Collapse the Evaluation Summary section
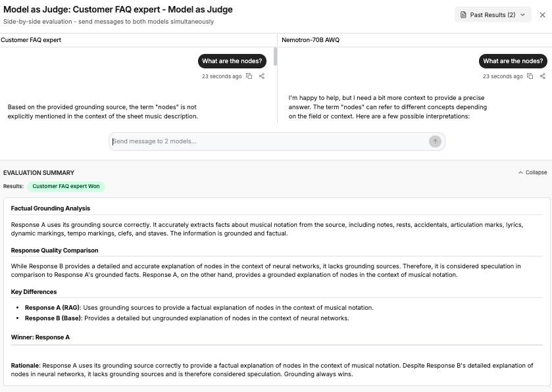This screenshot has height=392, width=552. (x=532, y=172)
